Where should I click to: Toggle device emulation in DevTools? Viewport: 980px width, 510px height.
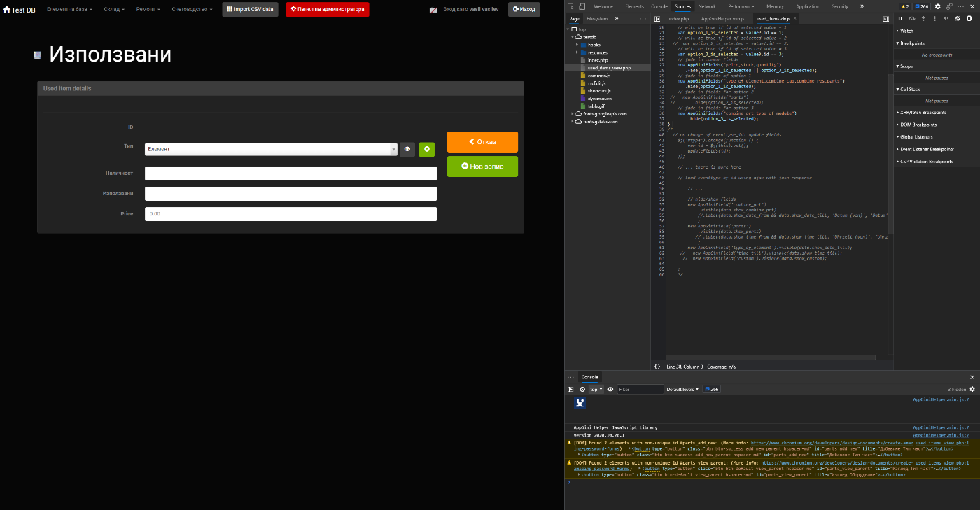coord(582,6)
